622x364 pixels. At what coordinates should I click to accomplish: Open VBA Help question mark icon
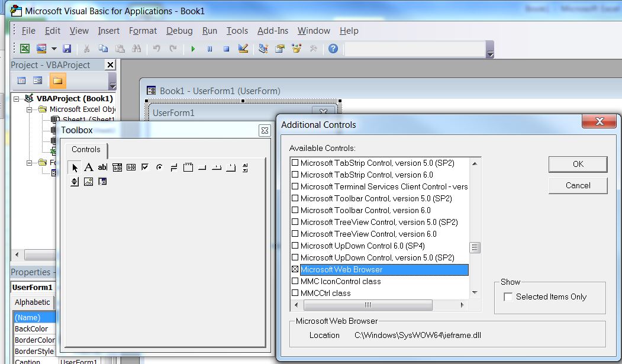click(333, 49)
